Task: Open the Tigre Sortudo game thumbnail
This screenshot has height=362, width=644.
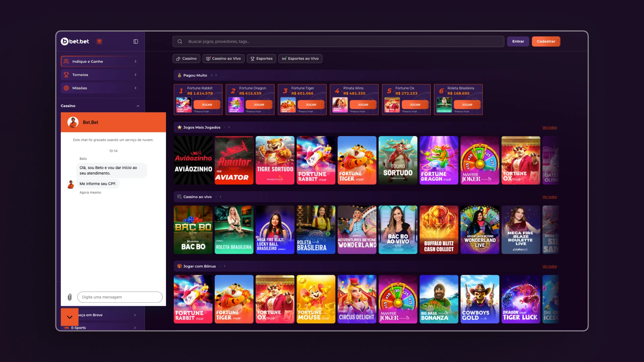Action: click(275, 160)
